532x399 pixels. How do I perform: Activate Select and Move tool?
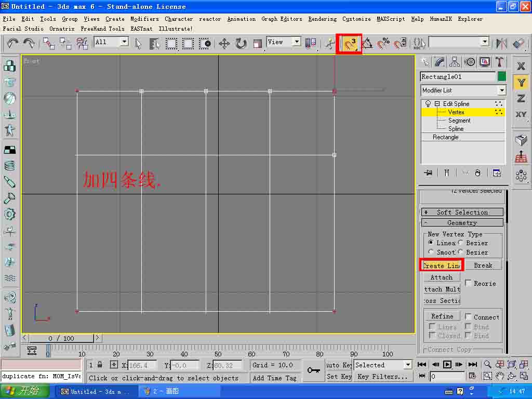coord(224,44)
